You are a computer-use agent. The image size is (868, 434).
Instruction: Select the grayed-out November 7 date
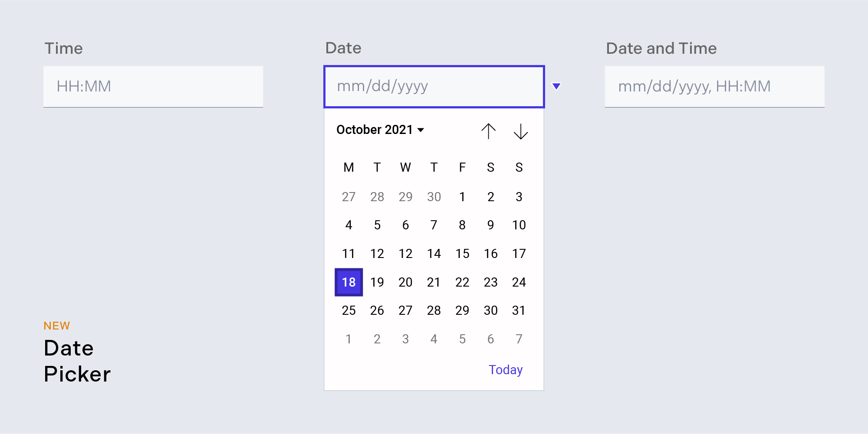point(519,339)
